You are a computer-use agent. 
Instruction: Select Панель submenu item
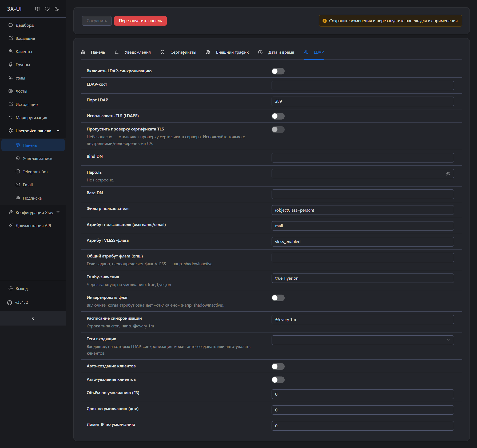point(33,145)
